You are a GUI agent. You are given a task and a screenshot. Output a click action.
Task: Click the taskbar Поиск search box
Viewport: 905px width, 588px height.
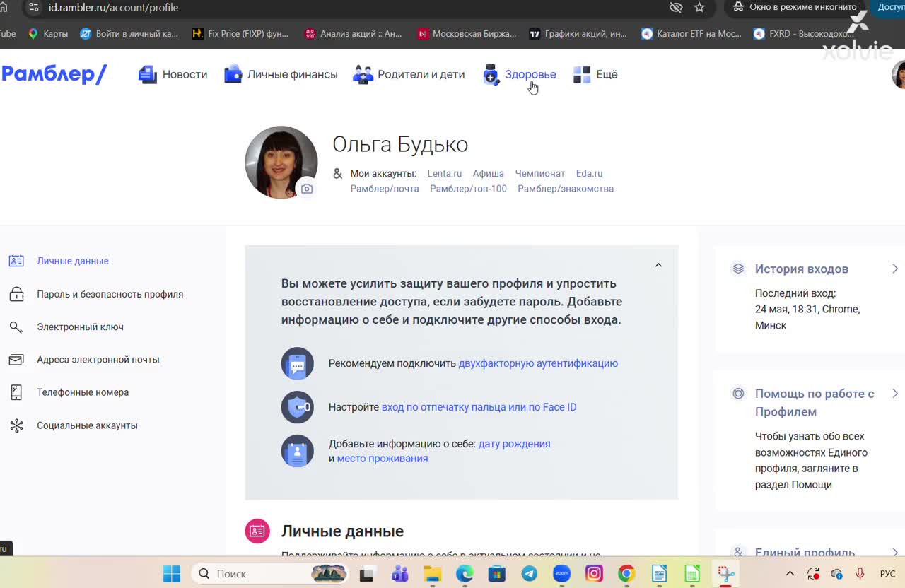271,574
